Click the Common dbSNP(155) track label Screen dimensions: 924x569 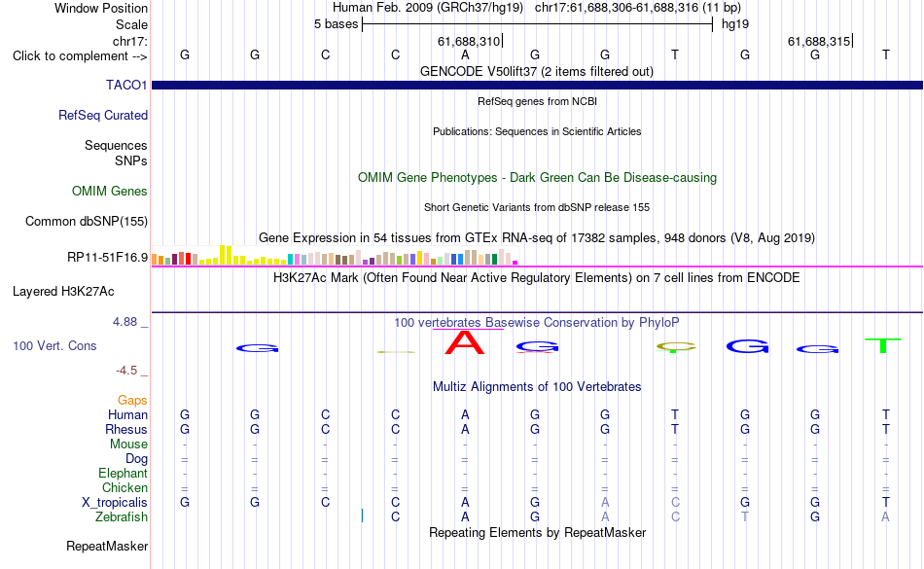86,222
